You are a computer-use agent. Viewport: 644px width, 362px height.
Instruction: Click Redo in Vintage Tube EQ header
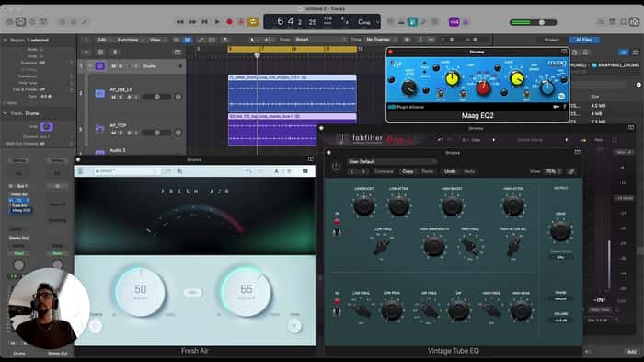click(x=469, y=171)
